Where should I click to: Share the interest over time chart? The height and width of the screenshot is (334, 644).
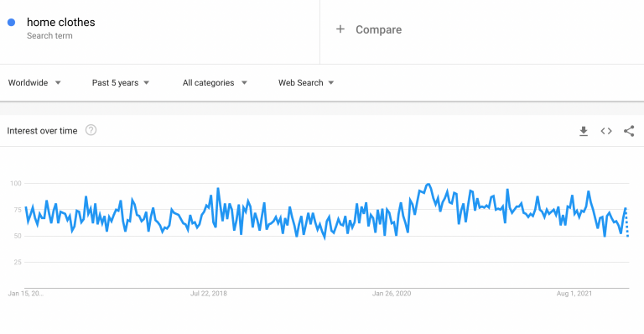point(629,131)
